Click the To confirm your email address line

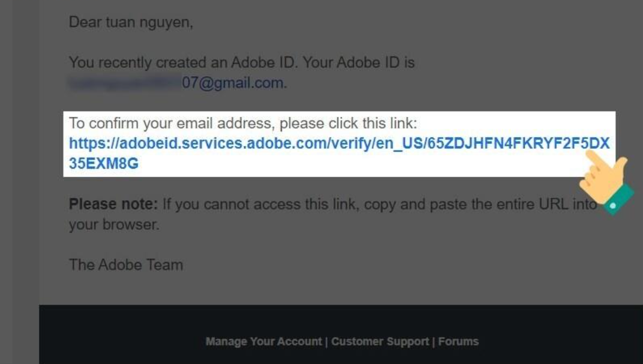[x=243, y=123]
